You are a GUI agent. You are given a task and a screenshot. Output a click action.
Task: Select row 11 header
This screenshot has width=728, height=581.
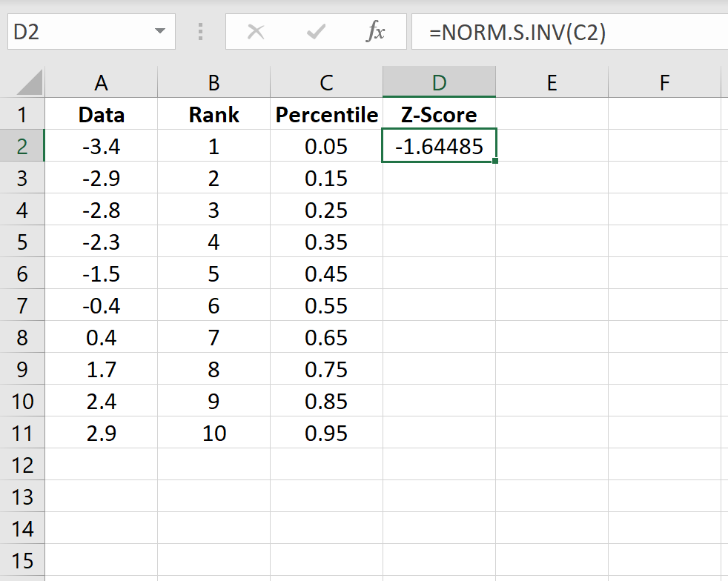pyautogui.click(x=23, y=433)
